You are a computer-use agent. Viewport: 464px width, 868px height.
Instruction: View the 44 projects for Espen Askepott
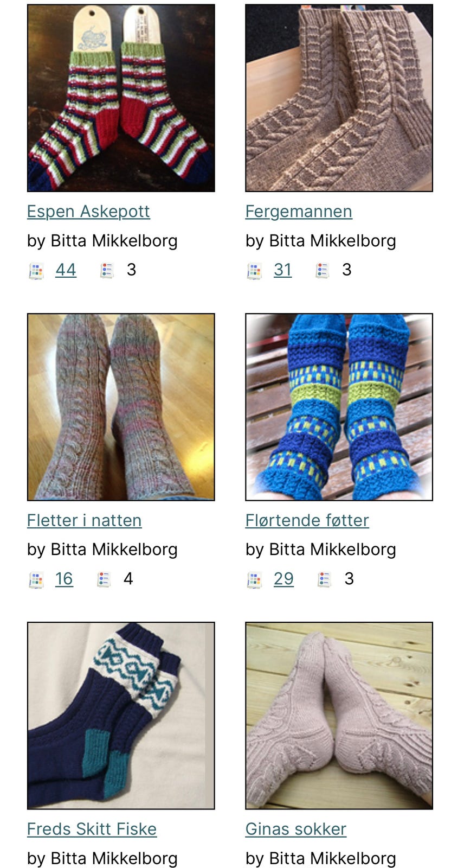66,270
